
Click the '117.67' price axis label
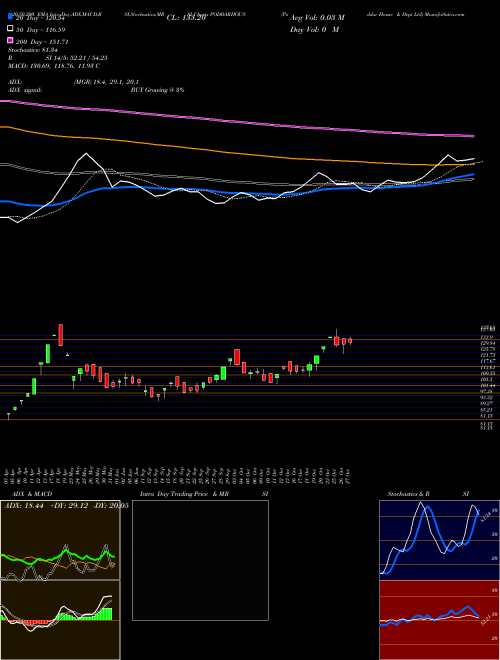pos(488,361)
